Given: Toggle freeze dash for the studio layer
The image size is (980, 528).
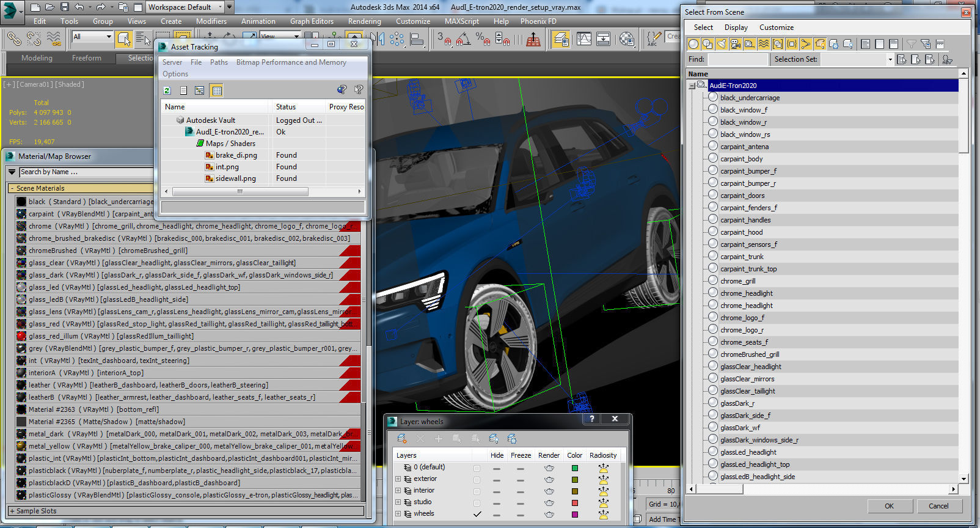Looking at the screenshot, I should [520, 503].
